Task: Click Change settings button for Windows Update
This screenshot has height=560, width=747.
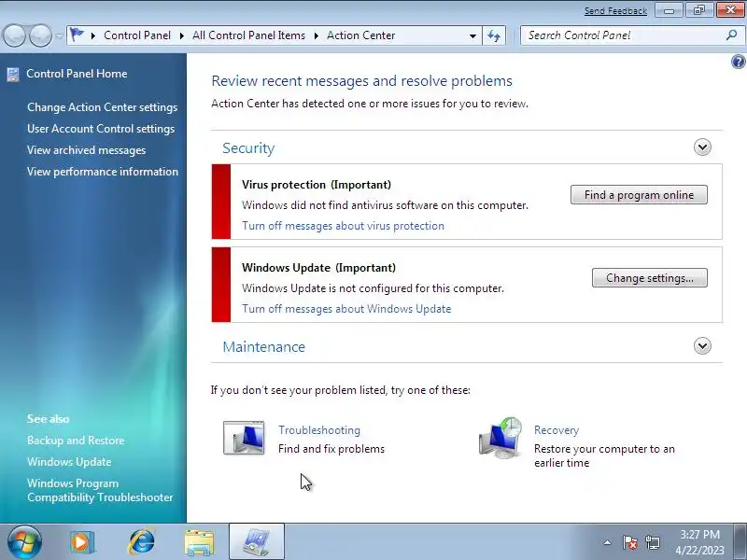Action: pyautogui.click(x=649, y=277)
